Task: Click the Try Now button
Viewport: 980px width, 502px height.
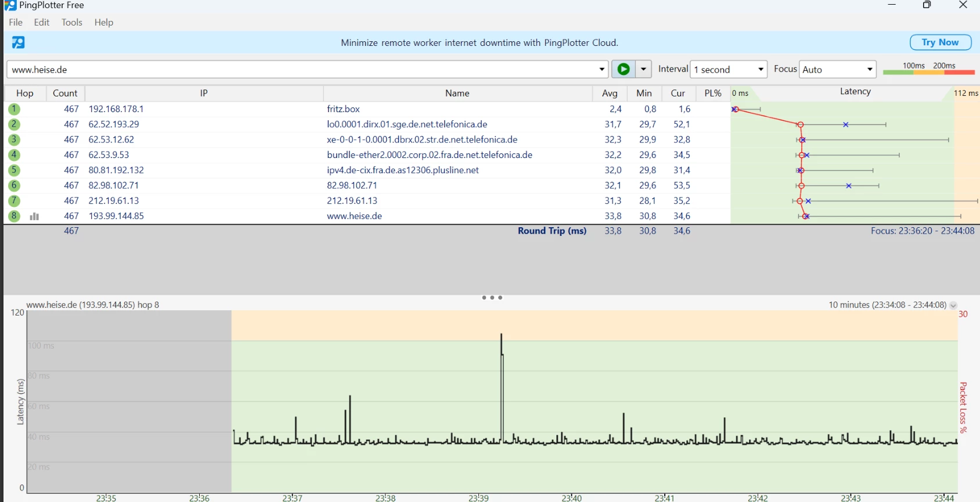Action: coord(940,42)
